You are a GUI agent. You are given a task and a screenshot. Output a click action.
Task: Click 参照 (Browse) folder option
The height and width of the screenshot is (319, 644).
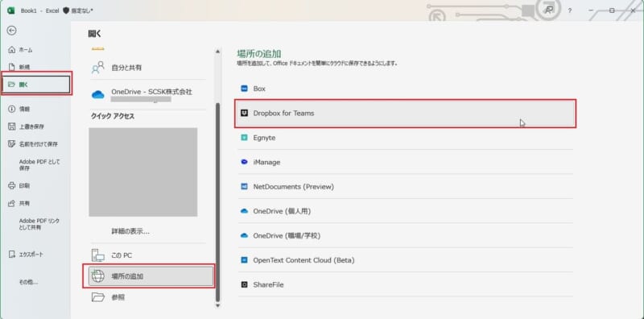click(x=148, y=296)
